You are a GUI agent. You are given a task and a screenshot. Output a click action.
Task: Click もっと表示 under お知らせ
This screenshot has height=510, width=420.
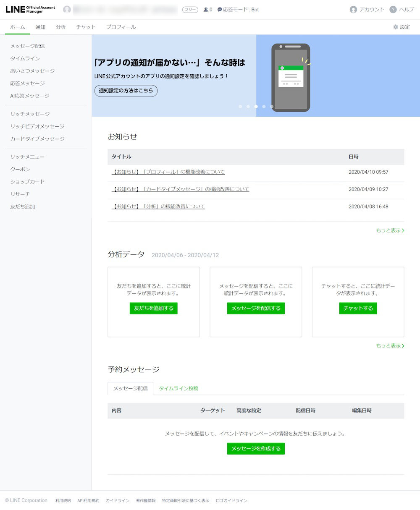[x=390, y=230]
